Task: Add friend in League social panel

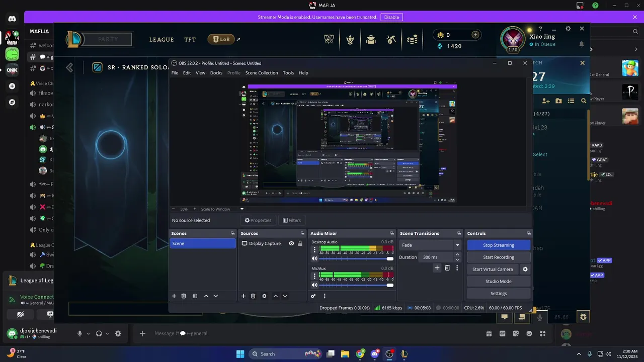Action: [x=546, y=101]
